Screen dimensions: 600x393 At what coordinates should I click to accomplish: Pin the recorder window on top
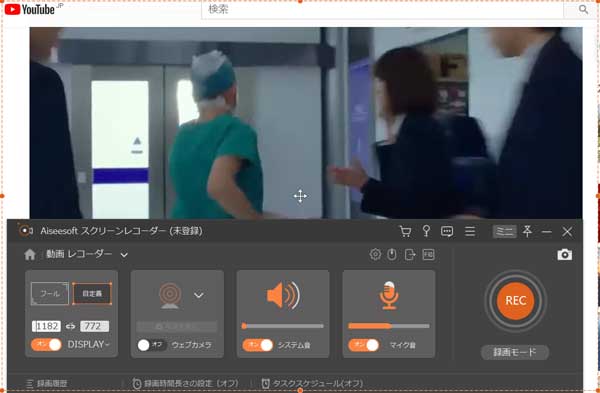click(x=527, y=231)
